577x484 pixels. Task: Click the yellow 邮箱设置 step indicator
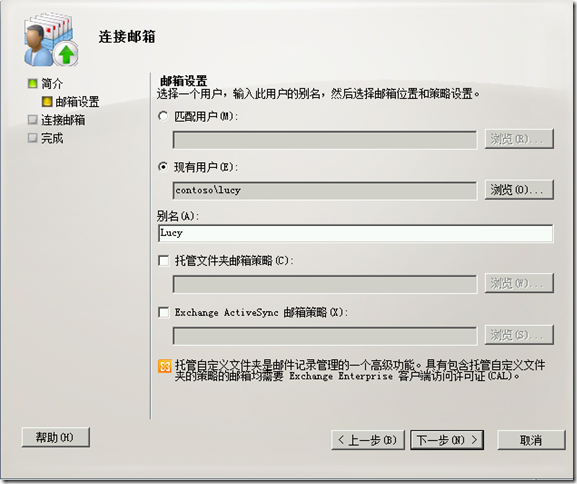[x=47, y=101]
